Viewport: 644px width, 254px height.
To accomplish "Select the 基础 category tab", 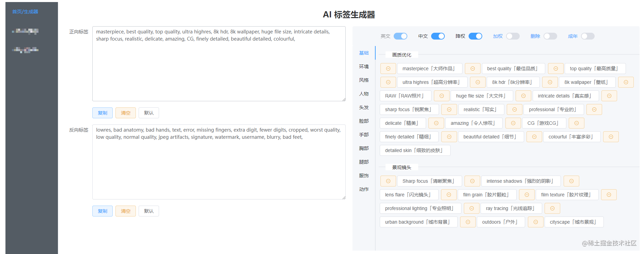I will [x=364, y=53].
